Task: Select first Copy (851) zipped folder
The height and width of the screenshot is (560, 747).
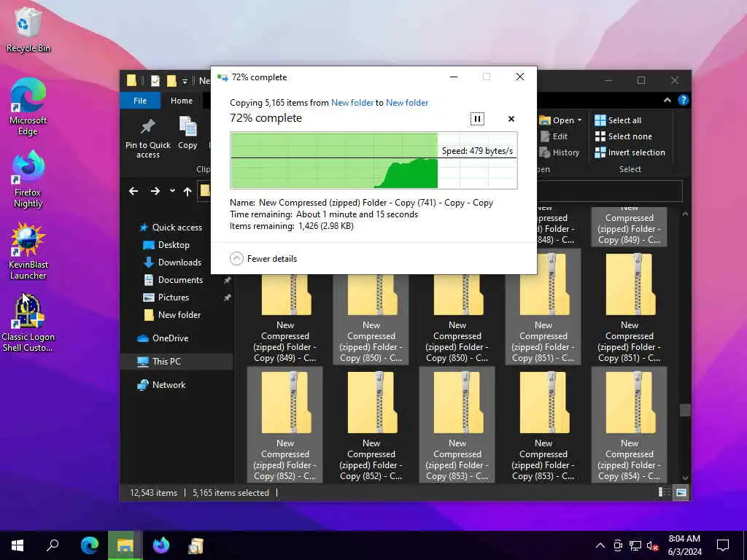Action: coord(543,307)
